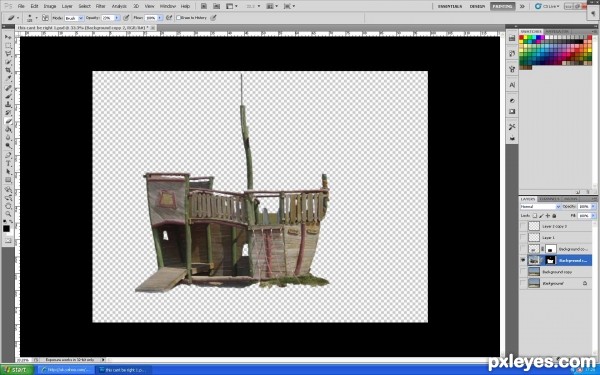Select the Eyedropper tool

point(8,78)
